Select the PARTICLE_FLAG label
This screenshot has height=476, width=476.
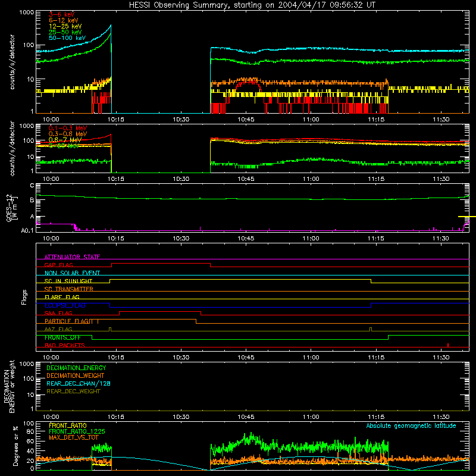click(x=68, y=321)
